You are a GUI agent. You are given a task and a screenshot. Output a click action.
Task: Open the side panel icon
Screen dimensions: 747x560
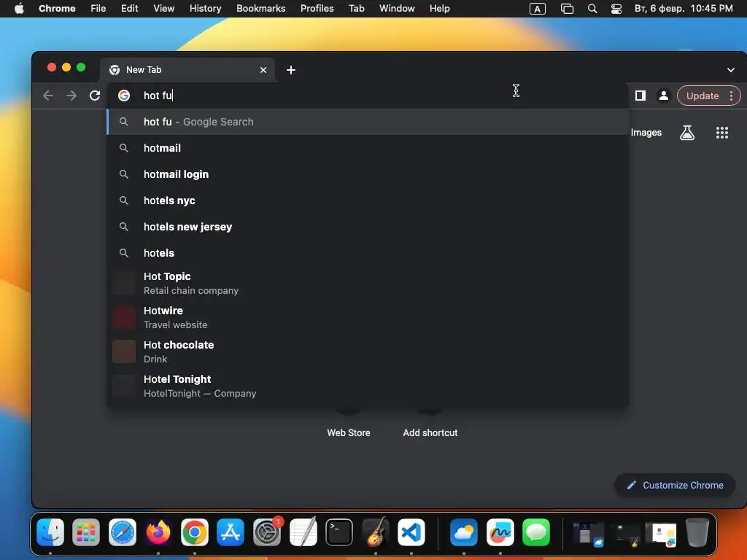click(640, 96)
